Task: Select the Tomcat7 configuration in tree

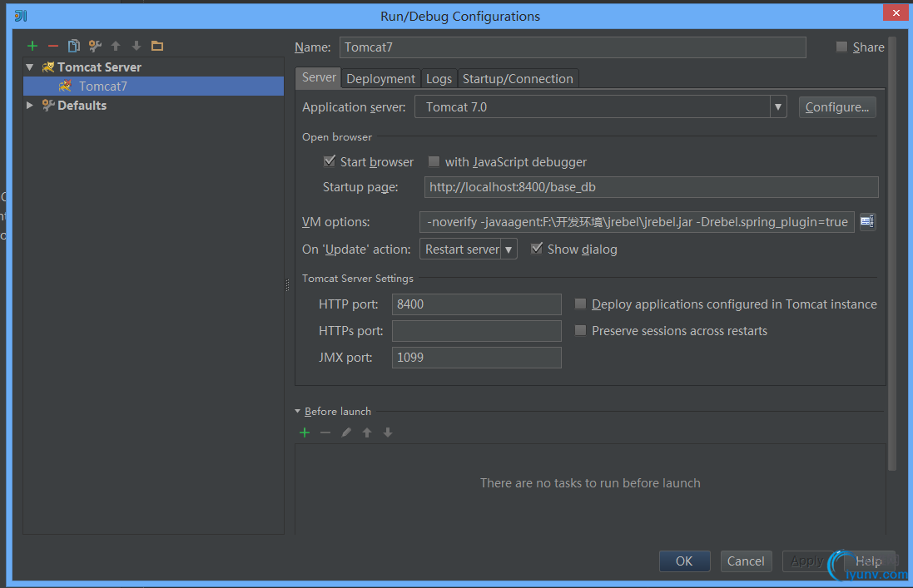Action: pyautogui.click(x=154, y=86)
